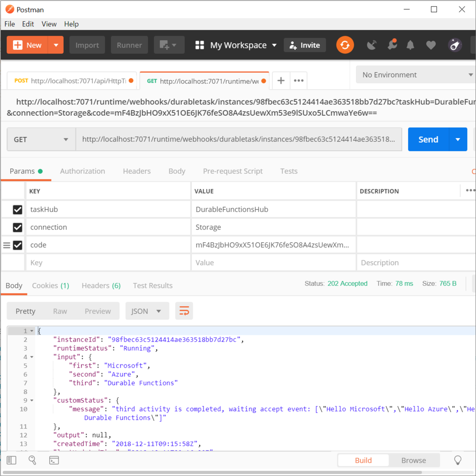
Task: Switch to Browse mode toggle
Action: (x=413, y=460)
